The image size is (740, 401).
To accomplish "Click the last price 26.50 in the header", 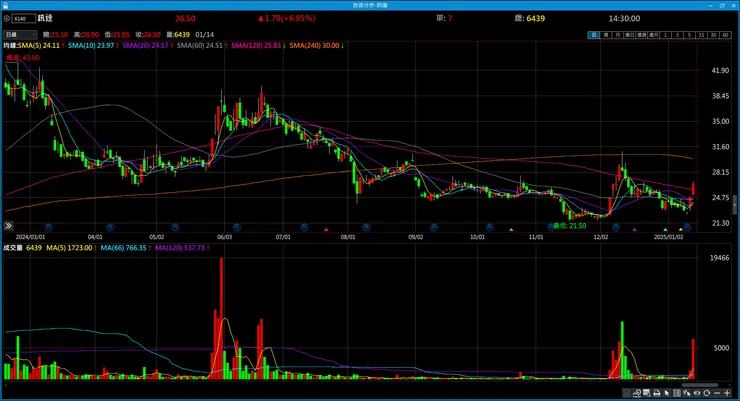I will (185, 18).
